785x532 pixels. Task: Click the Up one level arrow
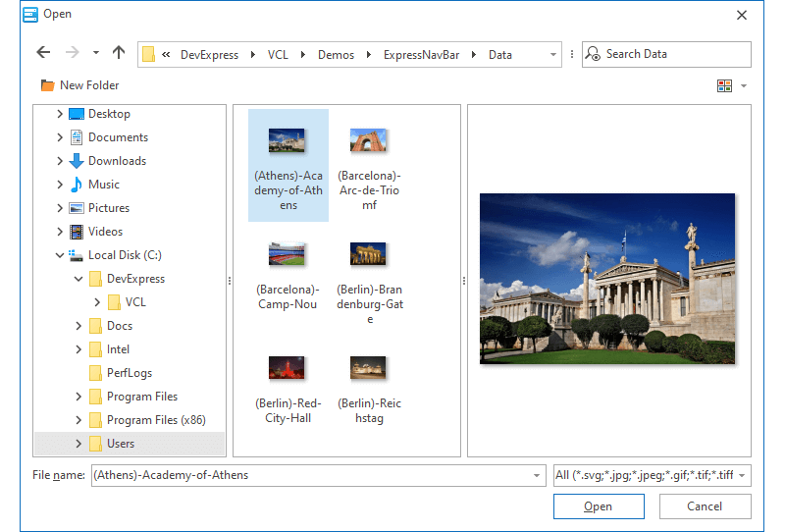point(119,53)
